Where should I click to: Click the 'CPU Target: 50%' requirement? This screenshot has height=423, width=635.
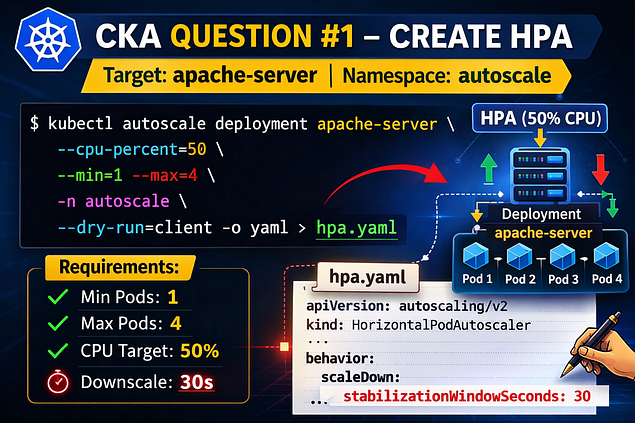coord(150,351)
